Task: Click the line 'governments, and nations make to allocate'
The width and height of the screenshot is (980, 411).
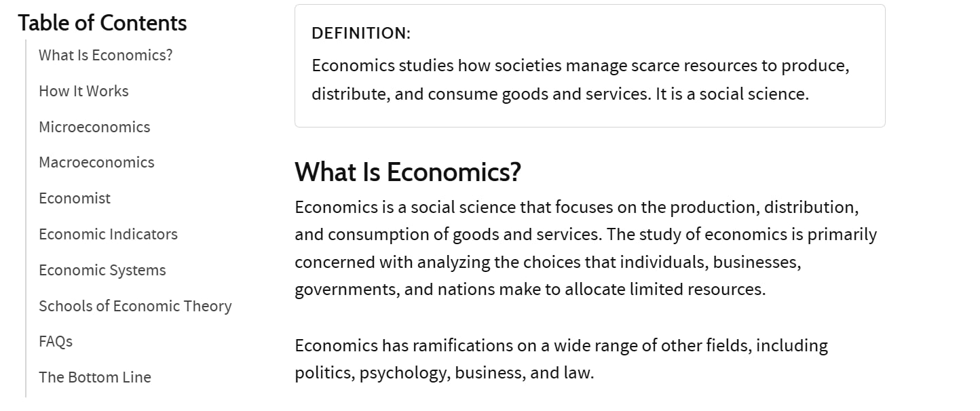Action: tap(530, 290)
